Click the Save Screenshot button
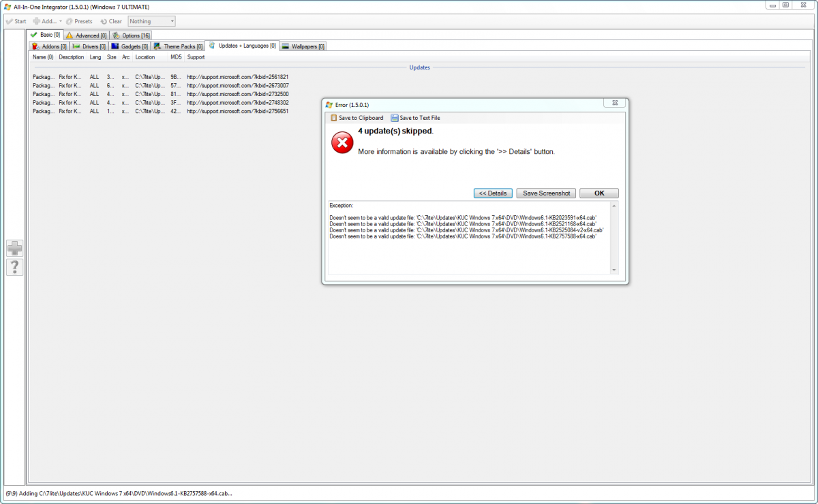The height and width of the screenshot is (504, 818). [546, 193]
